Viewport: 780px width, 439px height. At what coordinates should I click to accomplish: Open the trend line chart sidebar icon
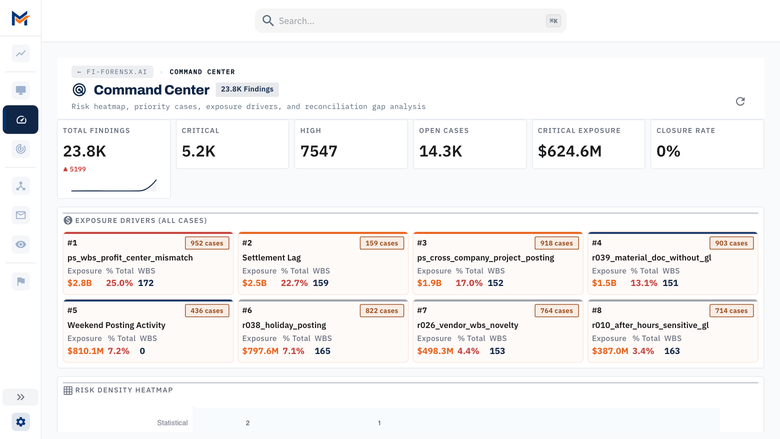20,53
